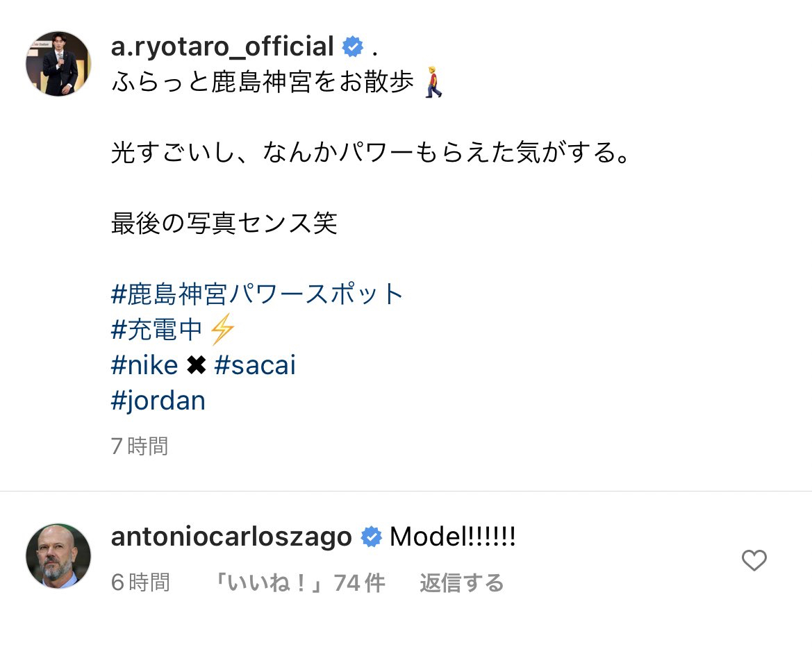Click the walking person emoji in caption
Image resolution: width=812 pixels, height=647 pixels.
(433, 83)
